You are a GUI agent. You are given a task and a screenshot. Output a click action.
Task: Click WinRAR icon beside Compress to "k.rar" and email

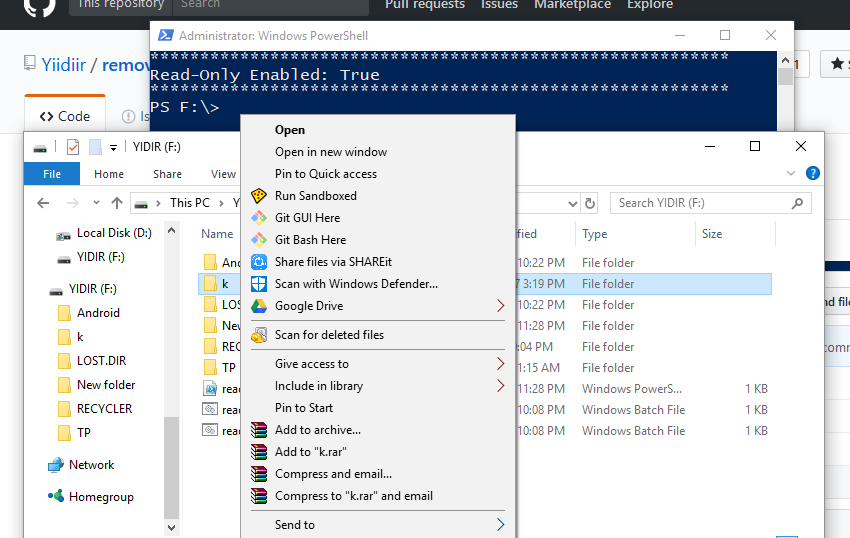(259, 496)
